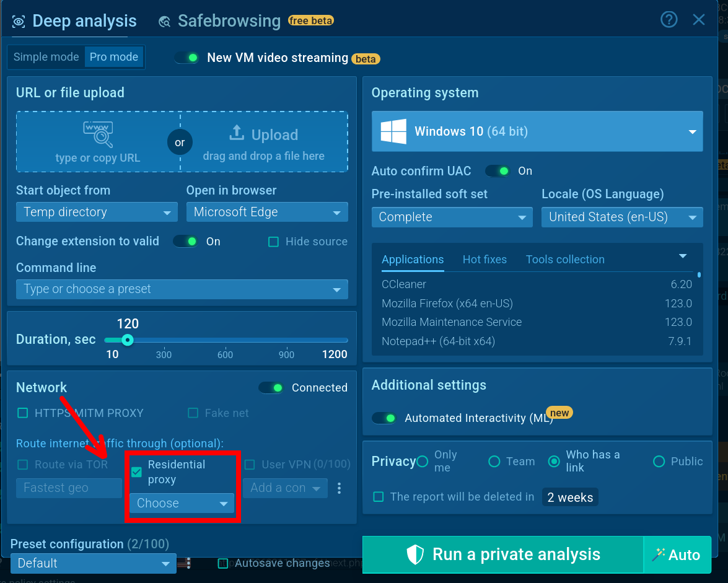Enable the Fake net checkbox

point(193,413)
